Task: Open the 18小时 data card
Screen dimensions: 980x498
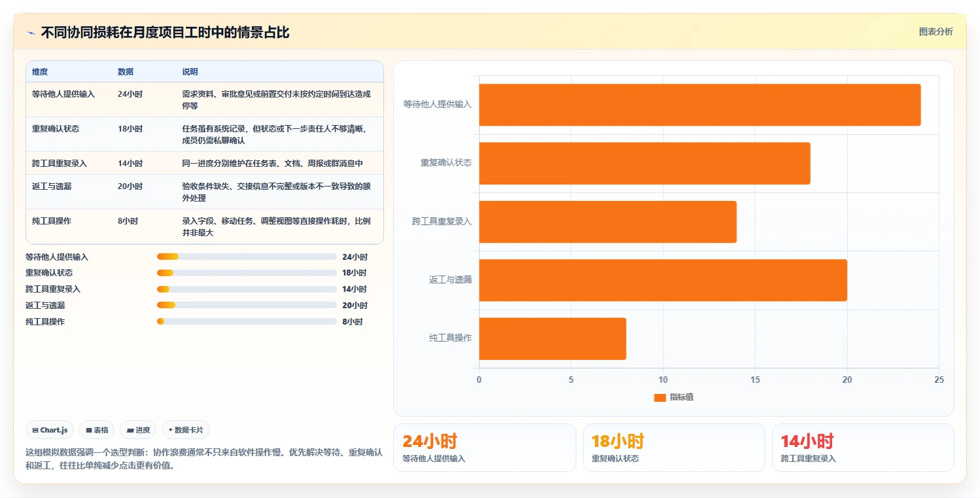Action: (x=674, y=448)
